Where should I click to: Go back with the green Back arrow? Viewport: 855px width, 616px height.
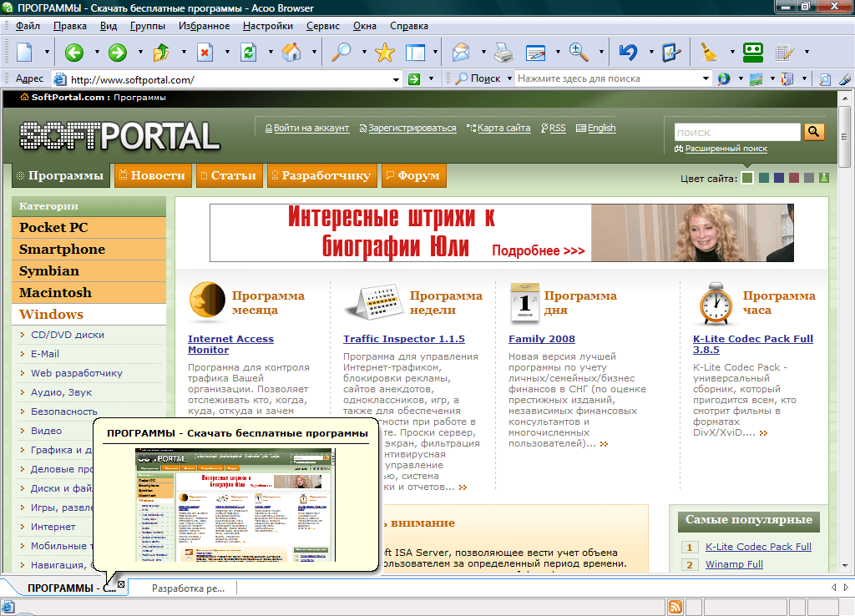(74, 53)
